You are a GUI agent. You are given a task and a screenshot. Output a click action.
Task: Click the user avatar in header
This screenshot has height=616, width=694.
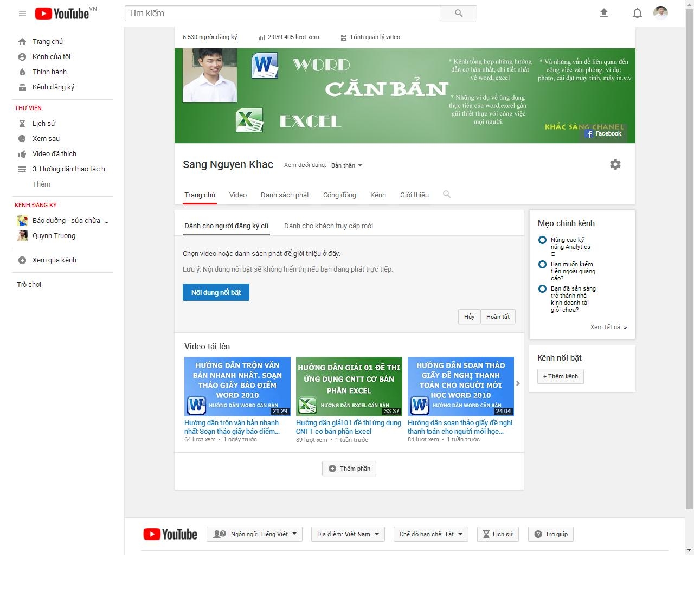pyautogui.click(x=660, y=13)
